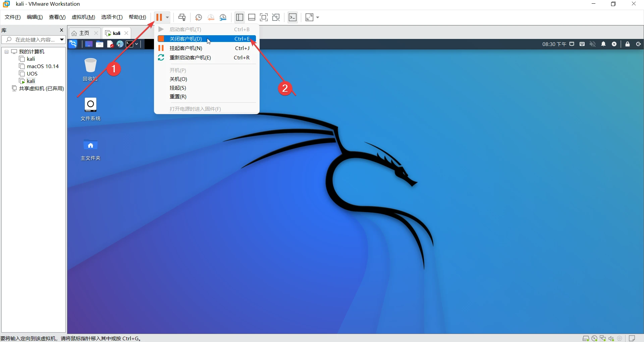Screen dimensions: 644x342
Task: Toggle Unity mode icon
Action: (x=276, y=17)
